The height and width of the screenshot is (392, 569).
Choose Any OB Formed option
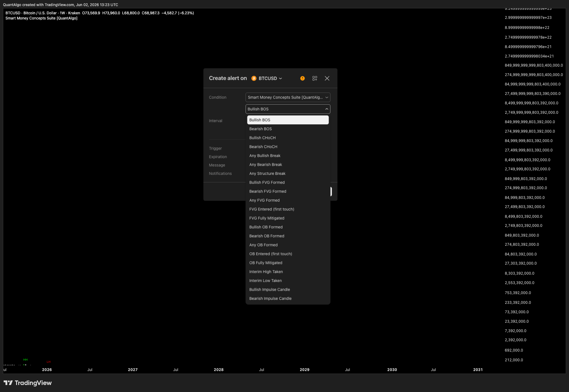[x=288, y=245]
